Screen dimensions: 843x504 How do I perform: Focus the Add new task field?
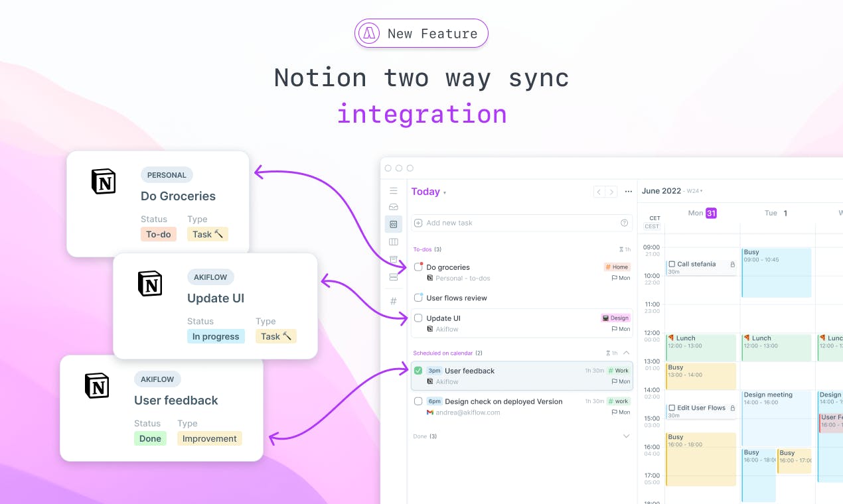pos(522,223)
